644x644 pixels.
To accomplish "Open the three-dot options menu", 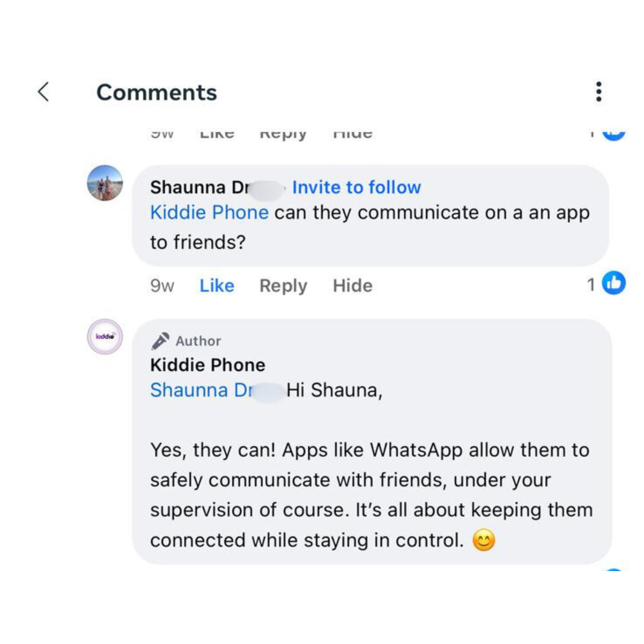I will point(599,91).
